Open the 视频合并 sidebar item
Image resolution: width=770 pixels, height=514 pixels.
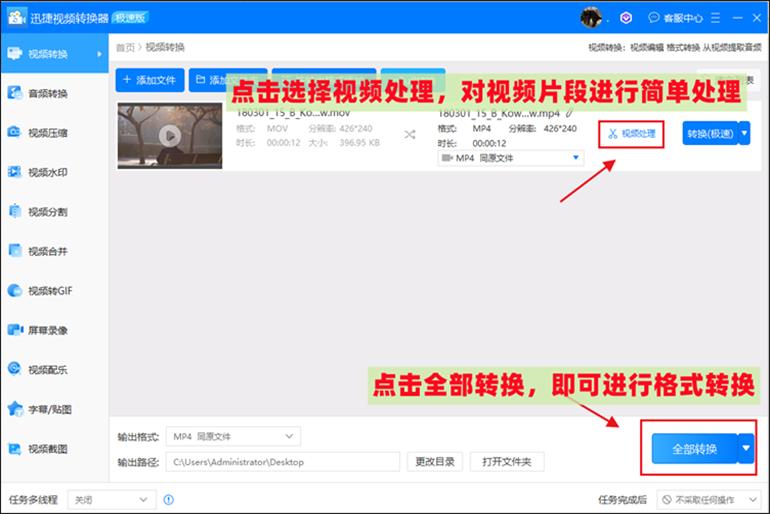[x=54, y=251]
